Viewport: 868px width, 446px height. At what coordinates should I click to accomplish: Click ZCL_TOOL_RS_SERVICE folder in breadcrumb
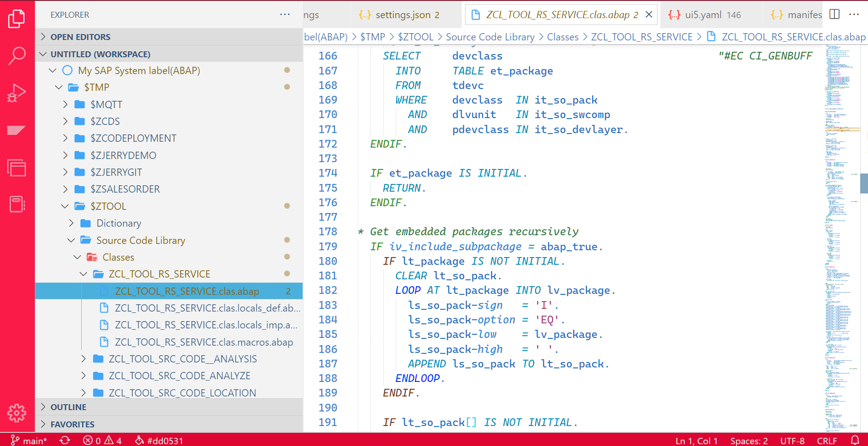[x=642, y=37]
